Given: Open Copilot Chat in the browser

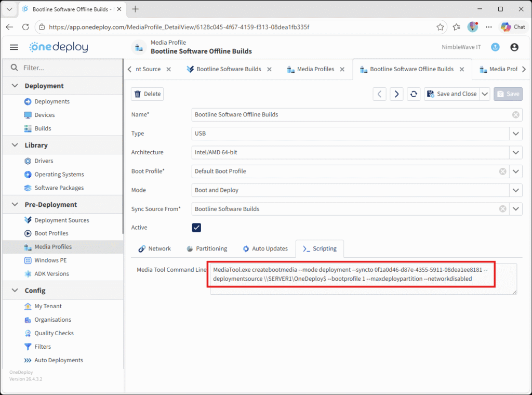Looking at the screenshot, I should (513, 27).
